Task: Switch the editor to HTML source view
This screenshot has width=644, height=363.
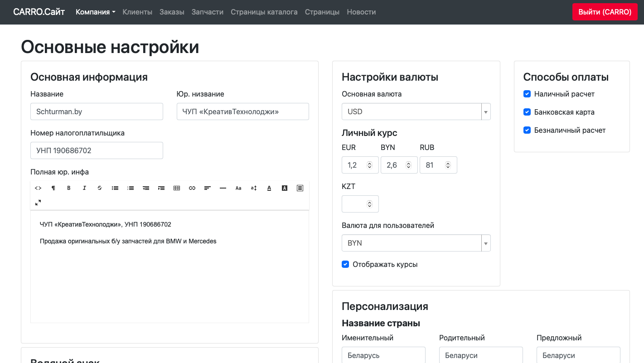Action: click(x=38, y=188)
